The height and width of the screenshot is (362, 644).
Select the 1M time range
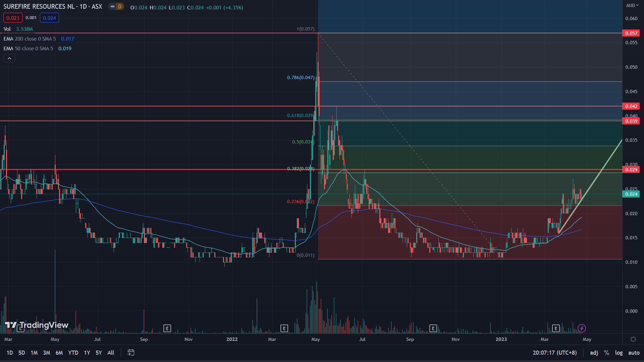point(34,353)
